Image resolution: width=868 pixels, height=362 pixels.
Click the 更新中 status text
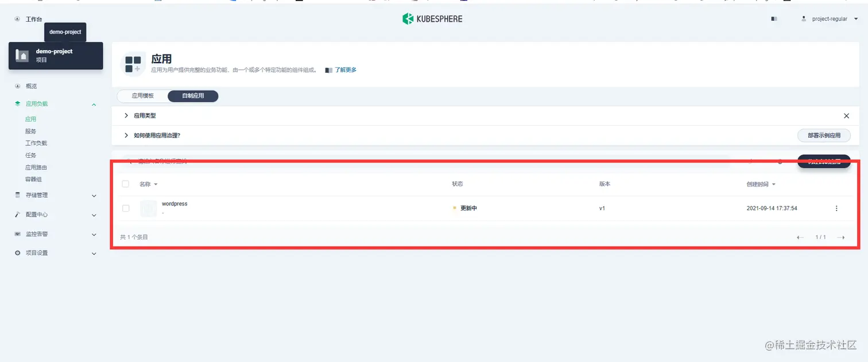pos(468,208)
